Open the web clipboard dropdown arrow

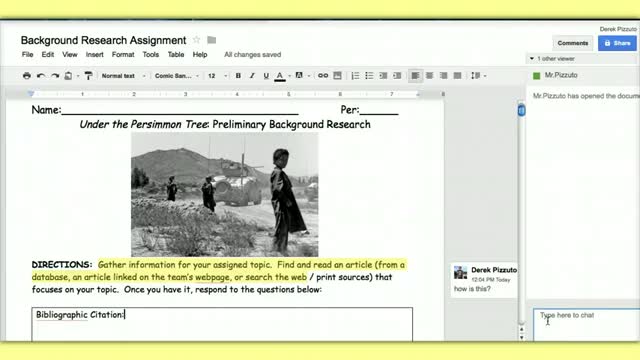(x=78, y=76)
